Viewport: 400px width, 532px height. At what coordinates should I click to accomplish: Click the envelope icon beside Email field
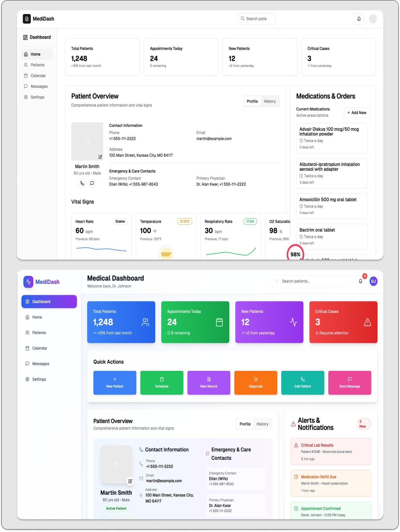pyautogui.click(x=141, y=478)
